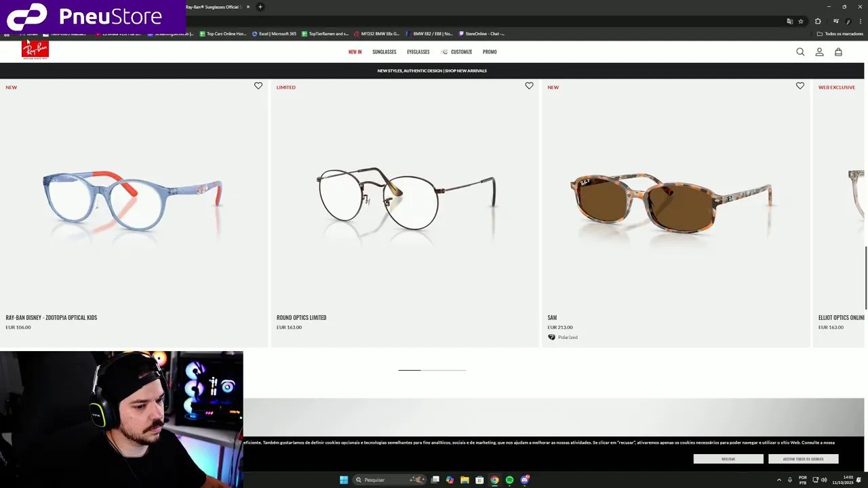Screen dimensions: 868x488
Task: Open the Ray-Ban logo home link
Action: point(35,50)
